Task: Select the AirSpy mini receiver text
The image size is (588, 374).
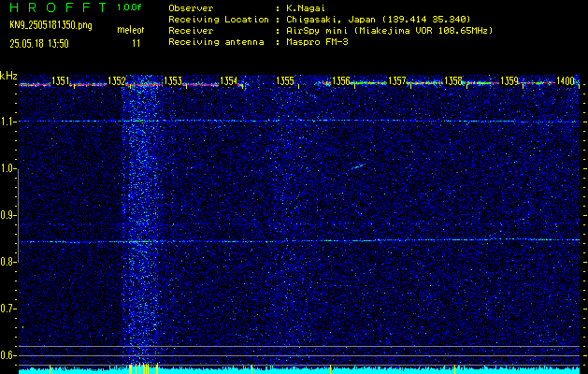Action: [389, 31]
